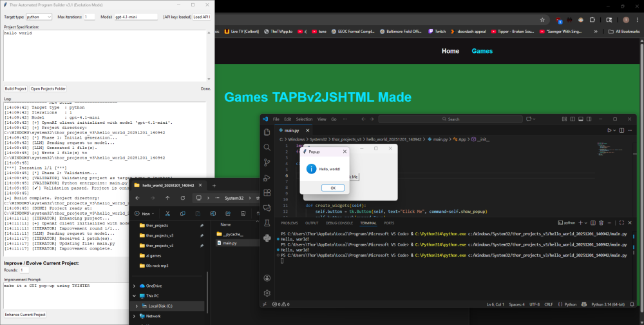Open the Target type python dropdown
This screenshot has height=325, width=644.
pos(38,16)
